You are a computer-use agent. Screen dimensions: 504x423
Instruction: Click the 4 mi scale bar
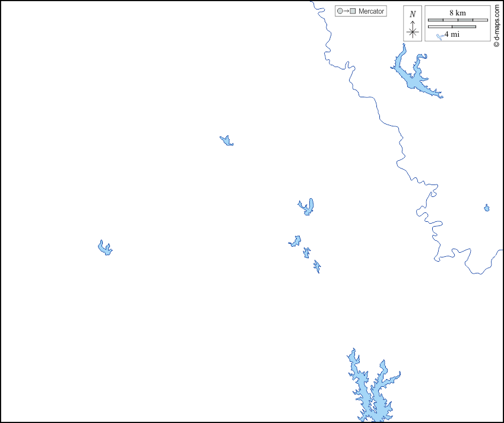pyautogui.click(x=452, y=26)
